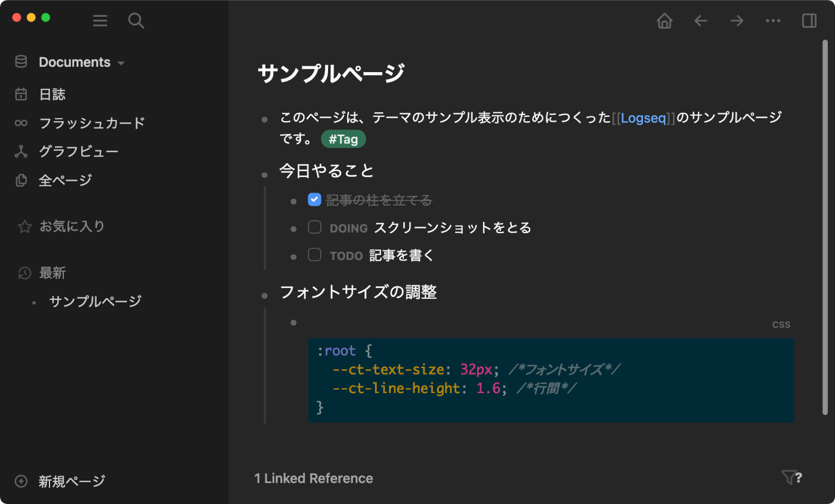Uncheck the 記事の柱を立てる task
The width and height of the screenshot is (835, 504).
tap(314, 199)
